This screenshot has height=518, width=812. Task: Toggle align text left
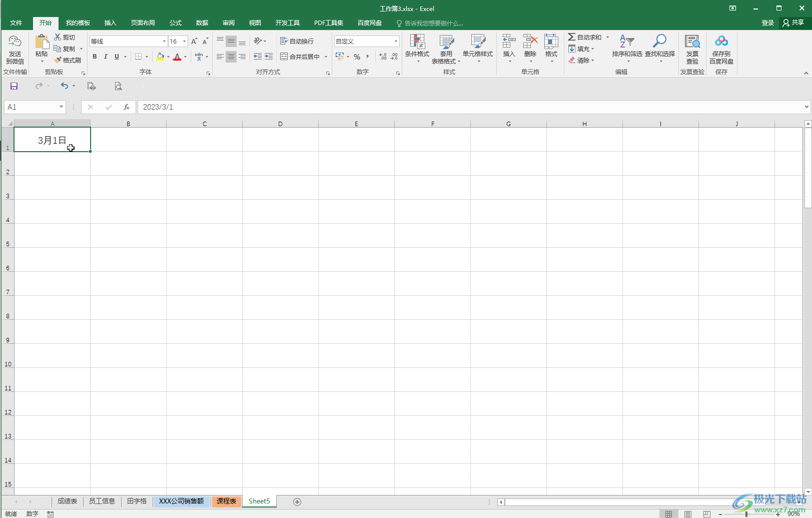coord(220,57)
